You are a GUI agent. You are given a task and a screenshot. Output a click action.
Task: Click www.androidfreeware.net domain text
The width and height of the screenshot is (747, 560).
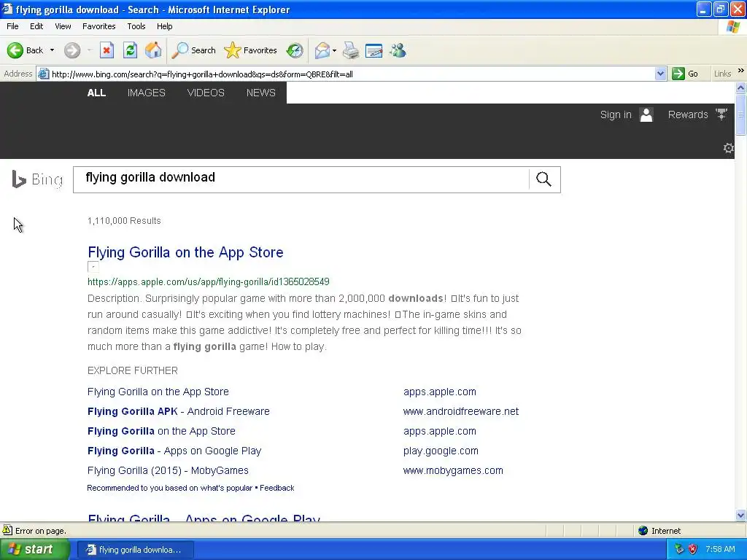pos(461,411)
